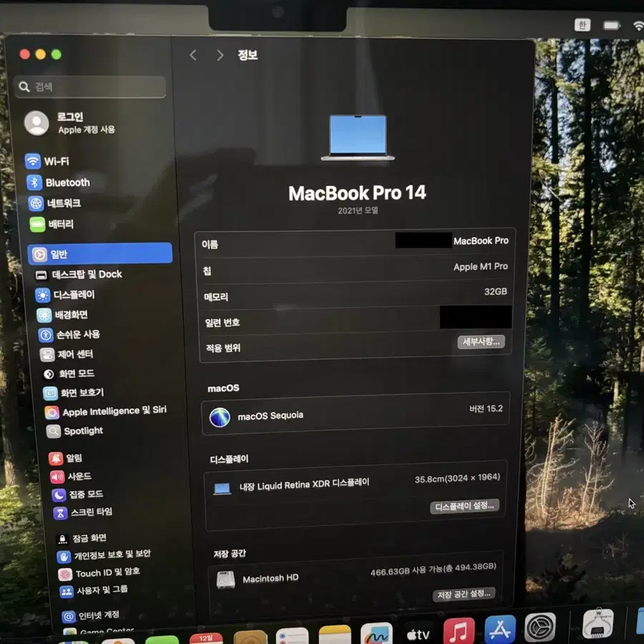The width and height of the screenshot is (644, 644).
Task: Click the MacBook Pro name field in 이름 row
Action: point(481,240)
